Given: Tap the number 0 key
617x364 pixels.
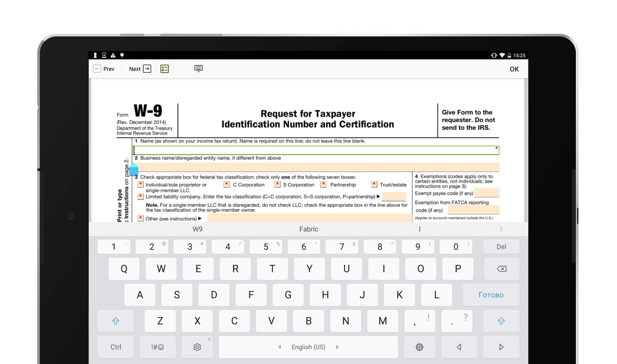Looking at the screenshot, I should 456,247.
